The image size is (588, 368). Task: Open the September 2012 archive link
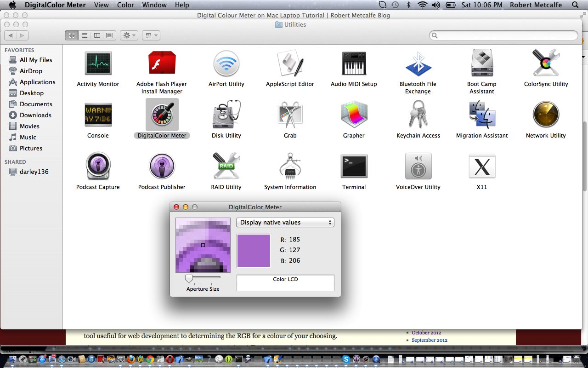[x=430, y=340]
